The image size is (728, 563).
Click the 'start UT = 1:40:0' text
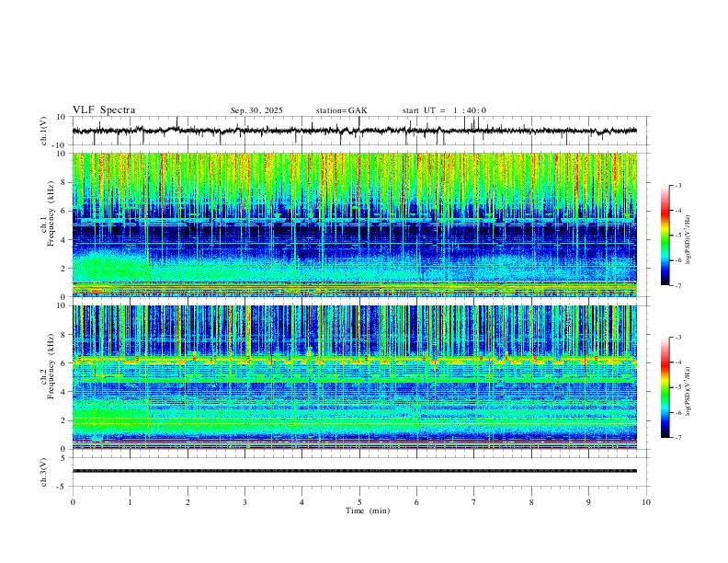click(444, 110)
